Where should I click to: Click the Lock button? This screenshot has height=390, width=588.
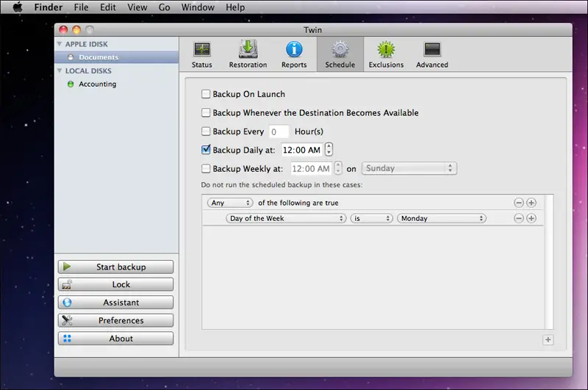115,284
